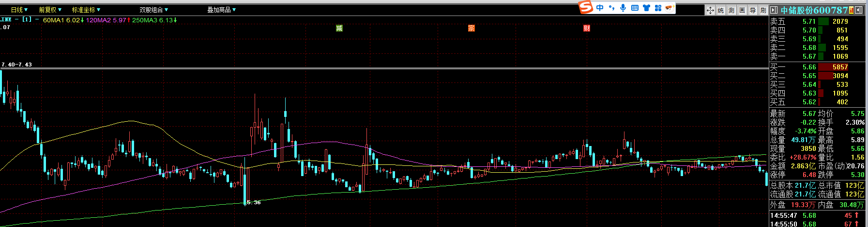Click the 内盘 30.48万 value
Image resolution: width=868 pixels, height=227 pixels.
click(852, 205)
